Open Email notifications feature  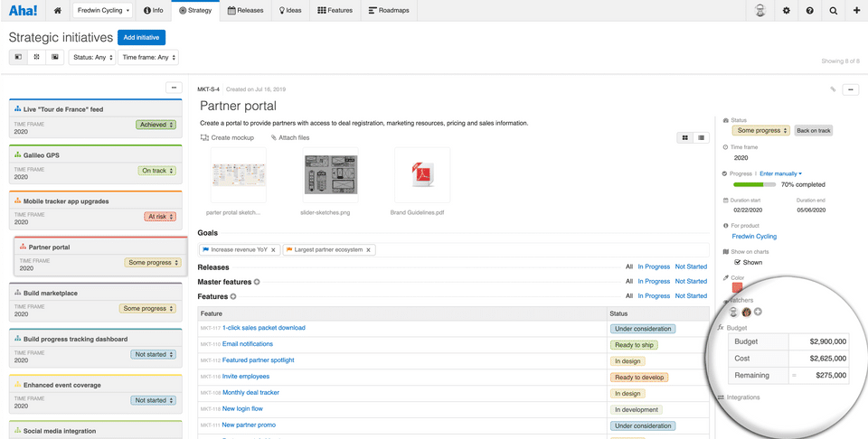(x=248, y=344)
